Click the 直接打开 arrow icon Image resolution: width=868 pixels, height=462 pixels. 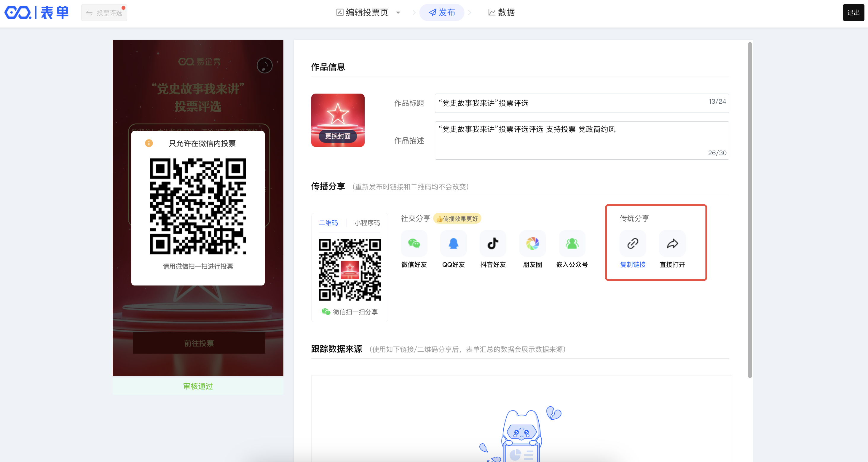coord(672,243)
